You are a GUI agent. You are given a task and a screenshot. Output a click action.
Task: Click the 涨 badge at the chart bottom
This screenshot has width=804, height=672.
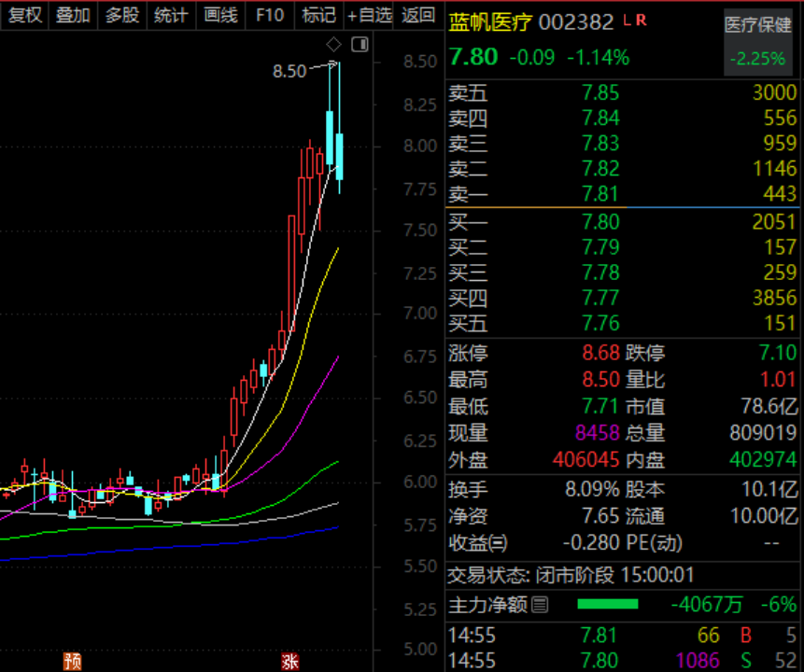click(290, 660)
